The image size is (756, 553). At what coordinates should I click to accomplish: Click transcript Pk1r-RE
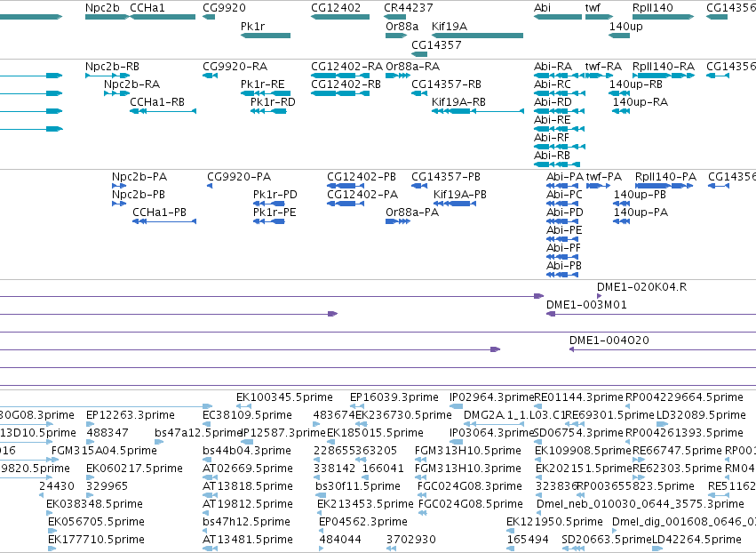coord(266,93)
